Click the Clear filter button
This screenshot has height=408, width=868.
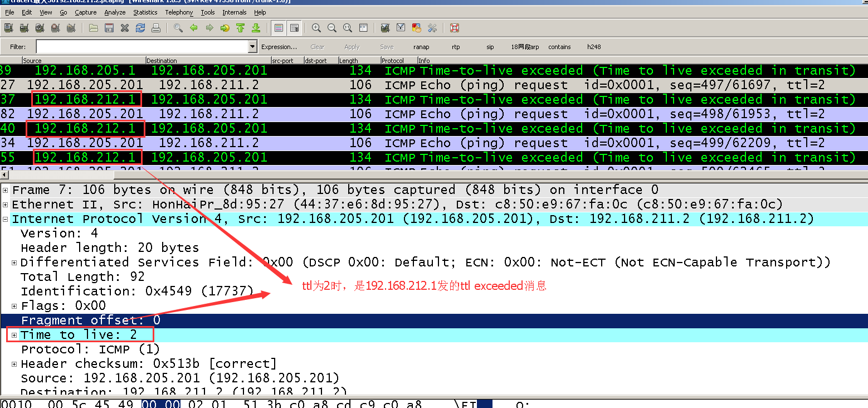tap(318, 47)
